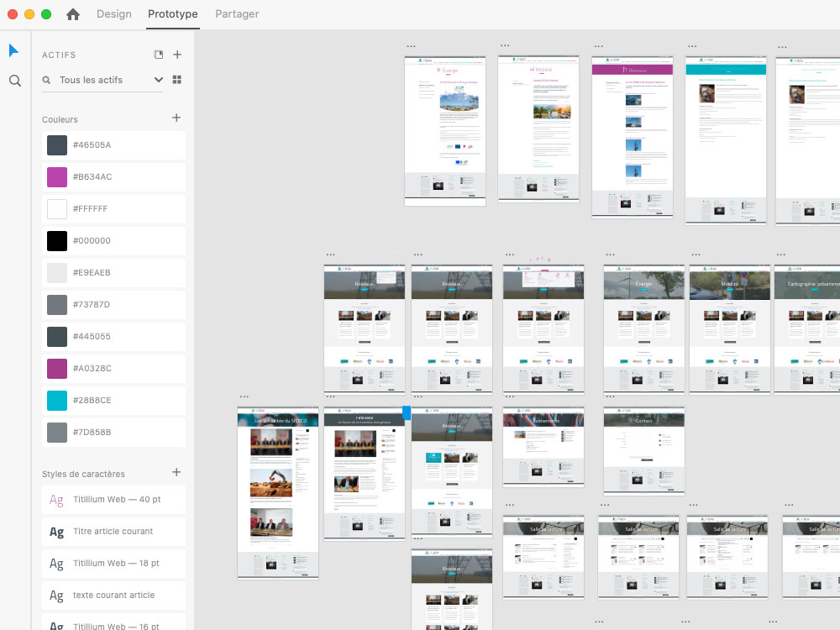This screenshot has height=630, width=840.
Task: Click the search field in the assets panel
Action: point(101,80)
